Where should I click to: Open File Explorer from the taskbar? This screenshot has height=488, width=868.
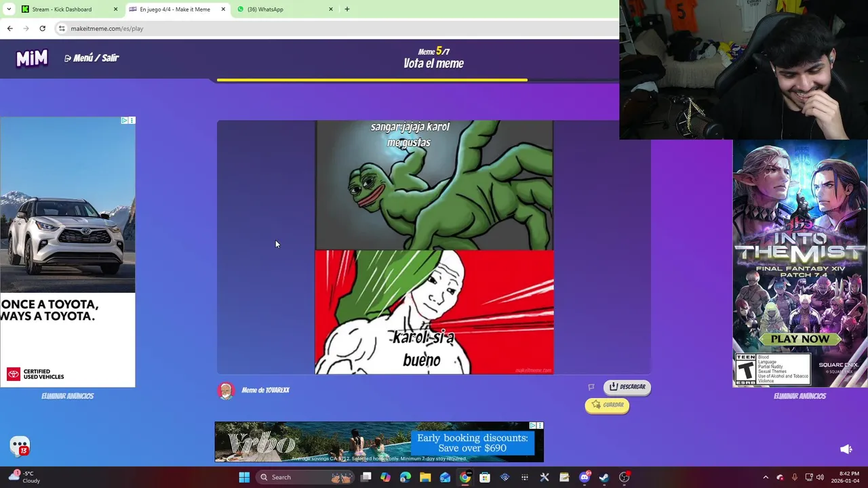click(x=425, y=477)
